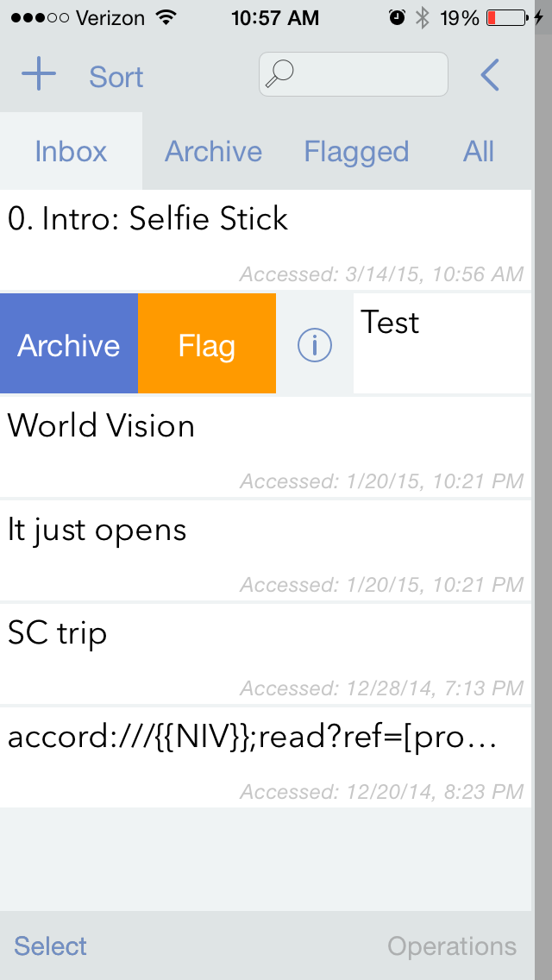Tap Select in the bottom bar
The height and width of the screenshot is (980, 552).
(x=51, y=946)
